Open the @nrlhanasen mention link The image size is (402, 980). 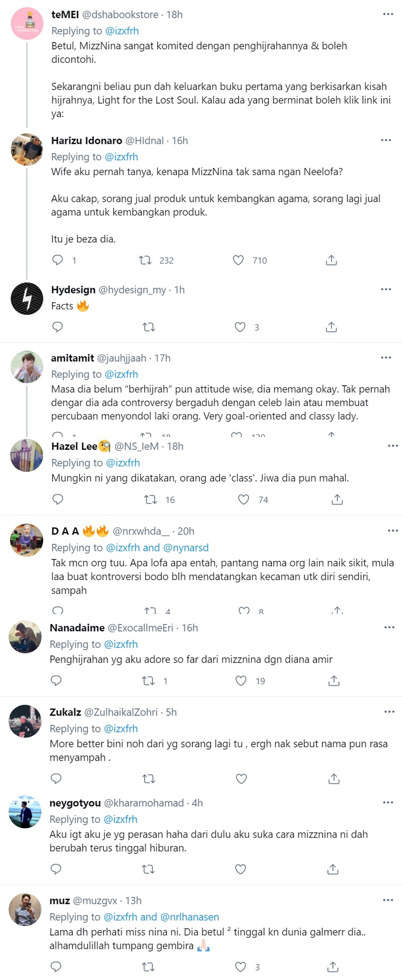pyautogui.click(x=190, y=917)
